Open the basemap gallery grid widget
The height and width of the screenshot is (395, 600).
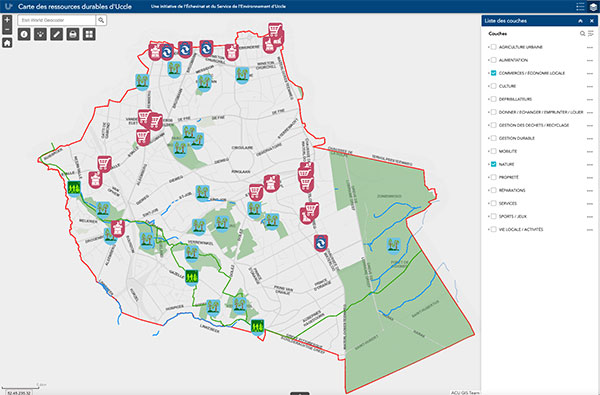point(89,34)
